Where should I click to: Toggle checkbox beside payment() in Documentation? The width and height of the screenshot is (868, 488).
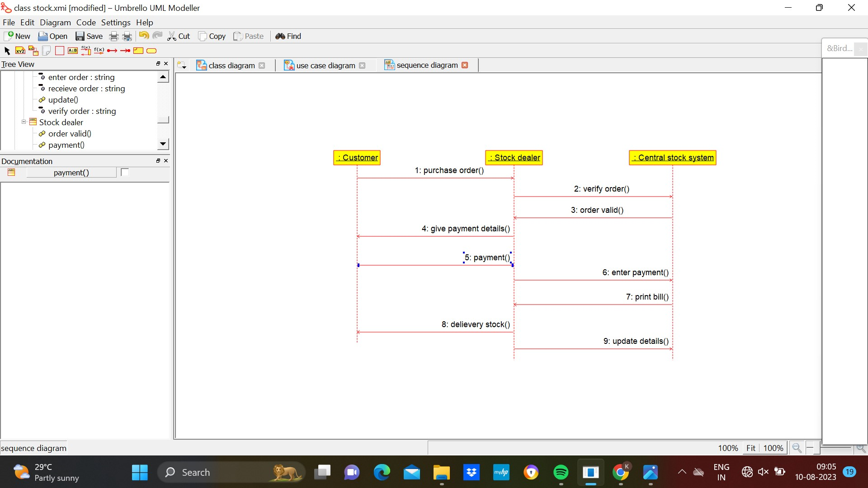[125, 172]
